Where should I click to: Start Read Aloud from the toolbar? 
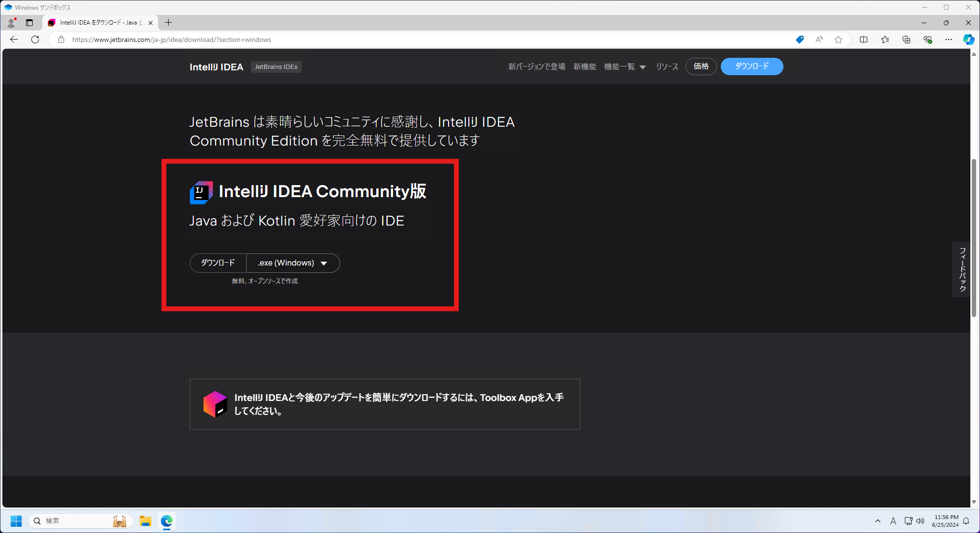tap(819, 40)
